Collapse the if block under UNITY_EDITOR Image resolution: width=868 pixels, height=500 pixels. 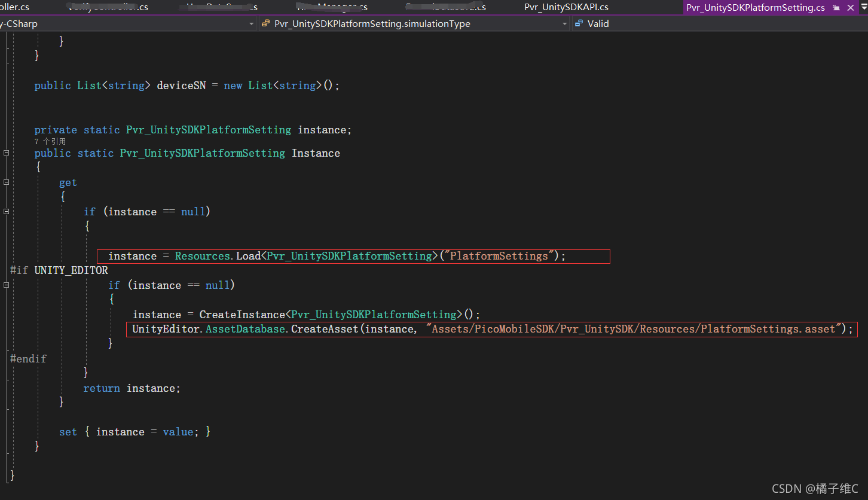click(6, 285)
